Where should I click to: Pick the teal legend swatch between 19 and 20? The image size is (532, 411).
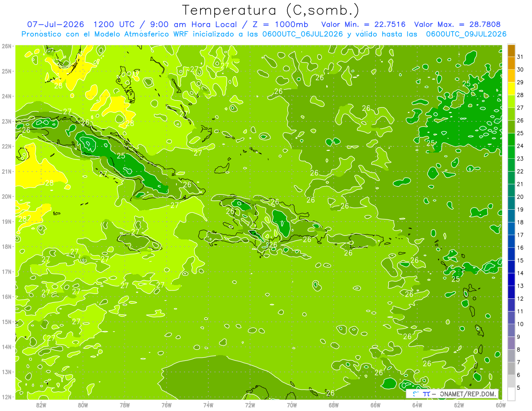point(511,203)
